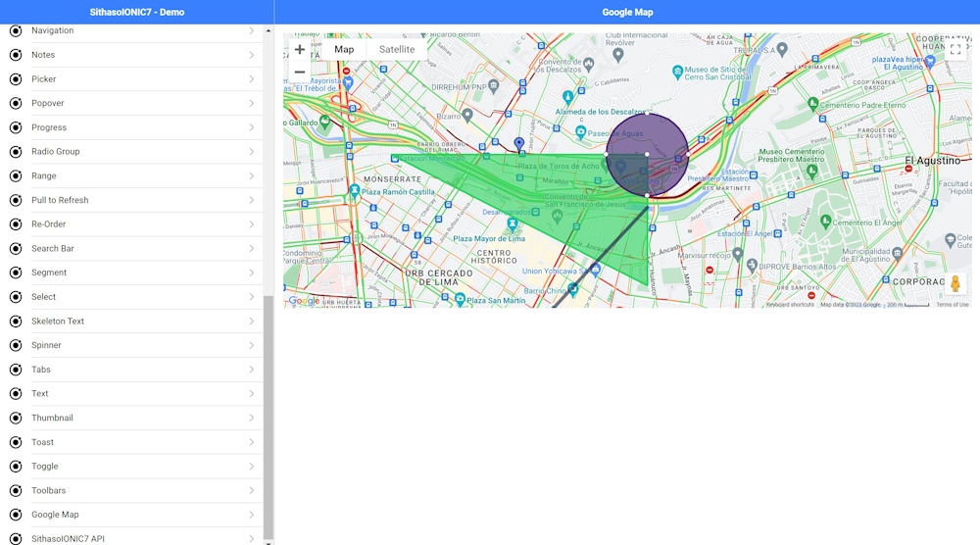Click the dark polyline on the map
The width and height of the screenshot is (980, 545).
[x=600, y=258]
